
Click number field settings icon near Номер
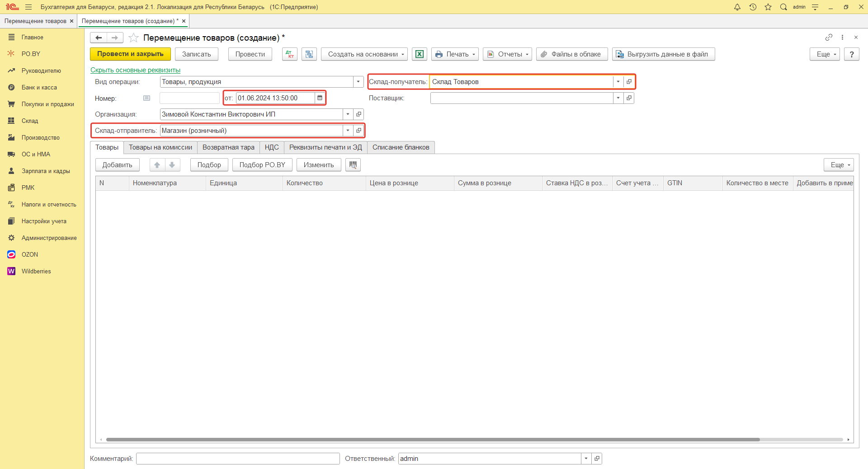click(146, 98)
